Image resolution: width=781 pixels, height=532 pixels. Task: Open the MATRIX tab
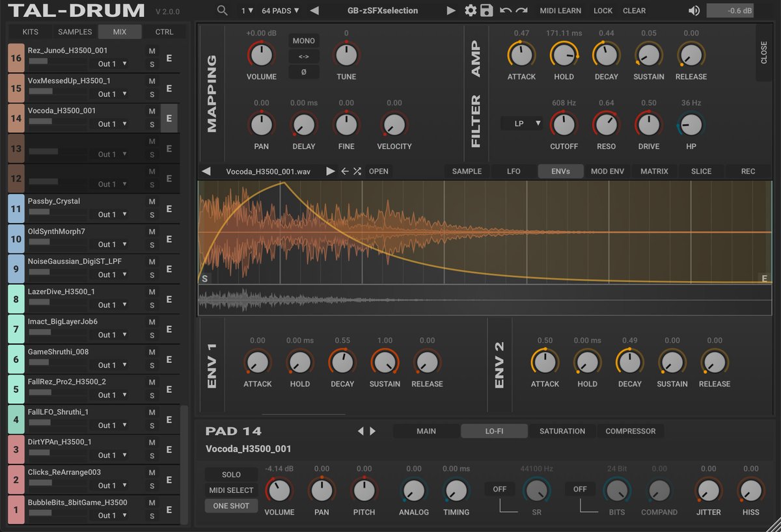(654, 171)
